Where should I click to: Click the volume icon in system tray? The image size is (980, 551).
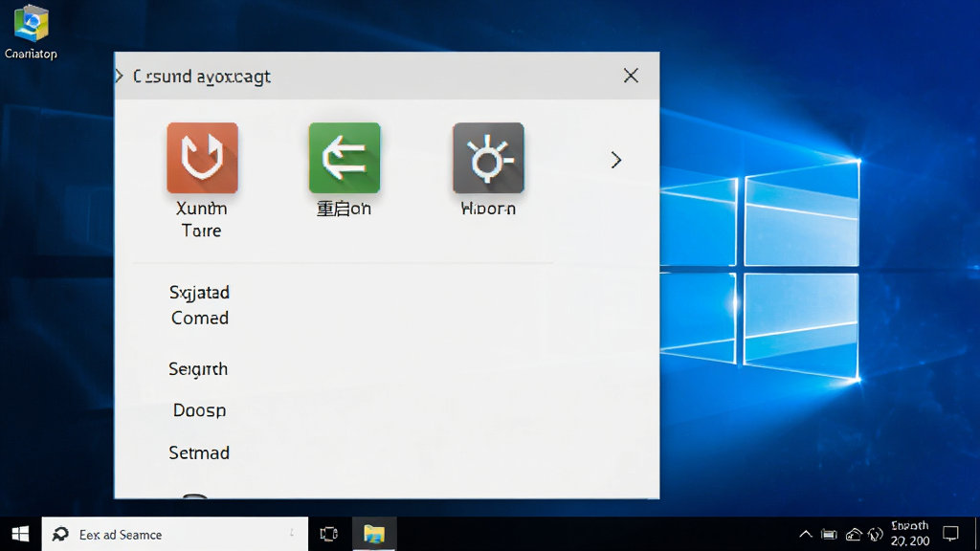(x=876, y=534)
